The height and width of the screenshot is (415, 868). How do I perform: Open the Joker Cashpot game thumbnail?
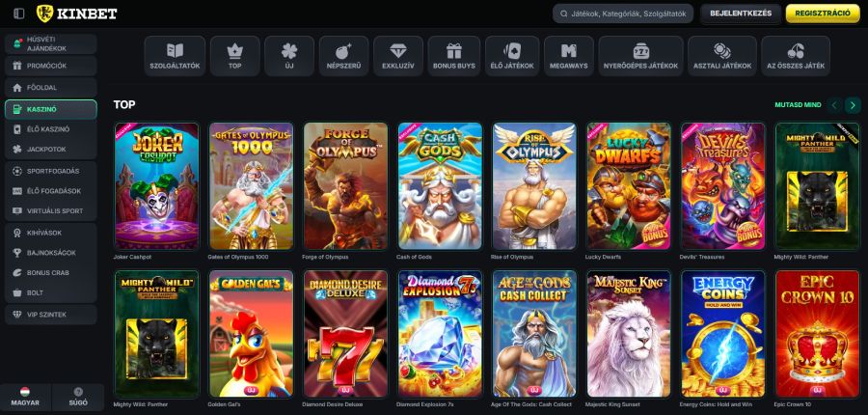[156, 186]
